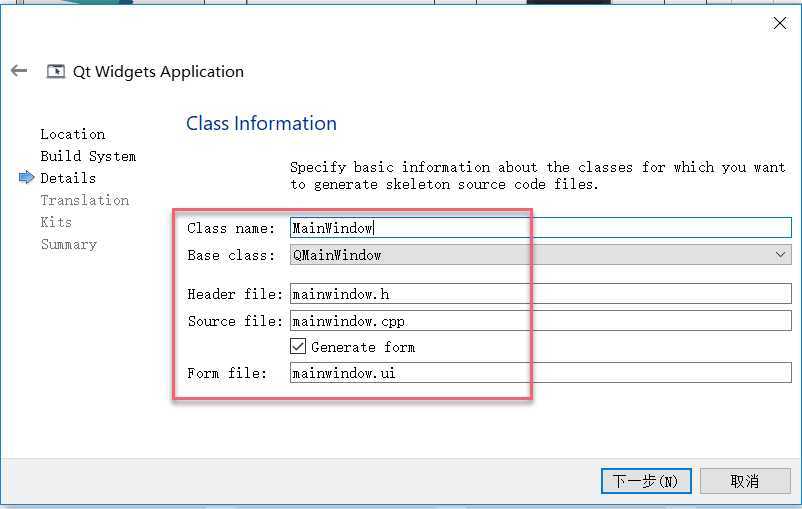Image resolution: width=802 pixels, height=509 pixels.
Task: Select the Source file input field
Action: tap(540, 321)
